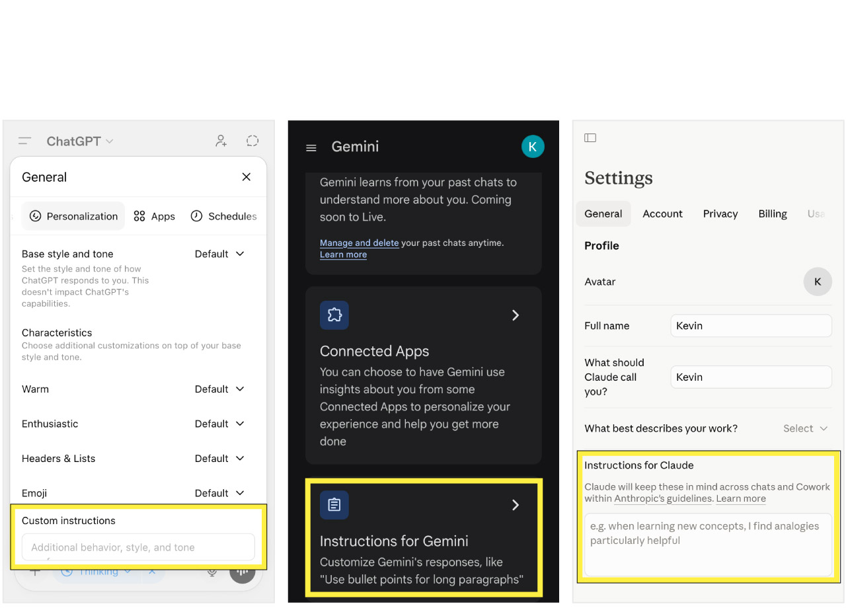Viewport: 846px width, 616px height.
Task: Click Learn more under Instructions for Claude
Action: coord(741,499)
